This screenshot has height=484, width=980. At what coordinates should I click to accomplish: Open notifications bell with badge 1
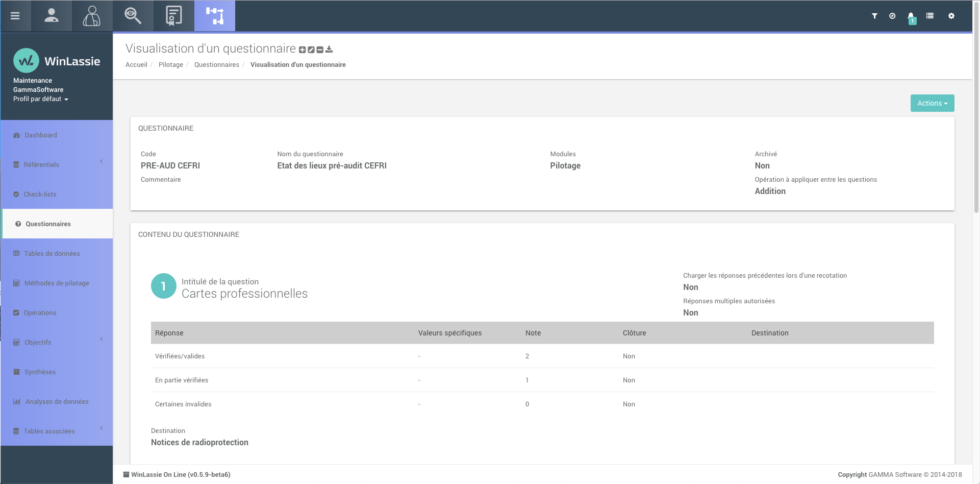(911, 17)
